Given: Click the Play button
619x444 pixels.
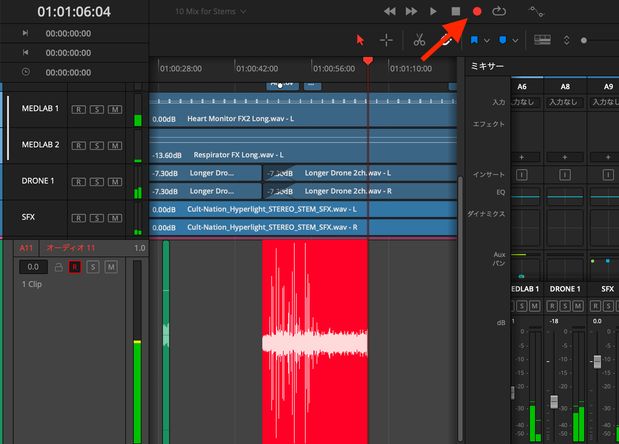Looking at the screenshot, I should [433, 11].
